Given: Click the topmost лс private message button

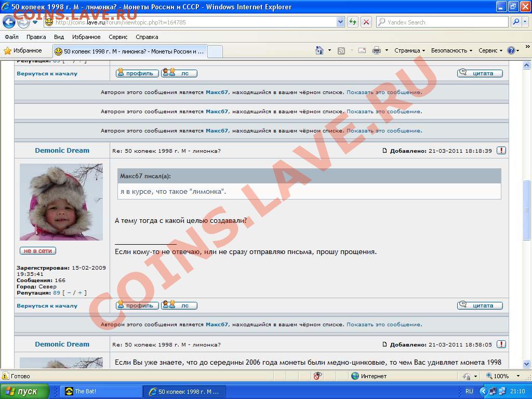Looking at the screenshot, I should point(179,73).
